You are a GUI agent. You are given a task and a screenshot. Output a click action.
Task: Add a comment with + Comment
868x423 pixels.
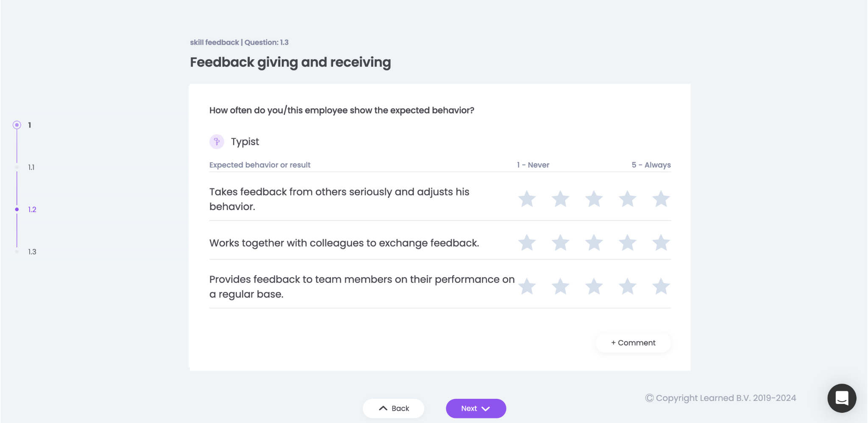(633, 343)
